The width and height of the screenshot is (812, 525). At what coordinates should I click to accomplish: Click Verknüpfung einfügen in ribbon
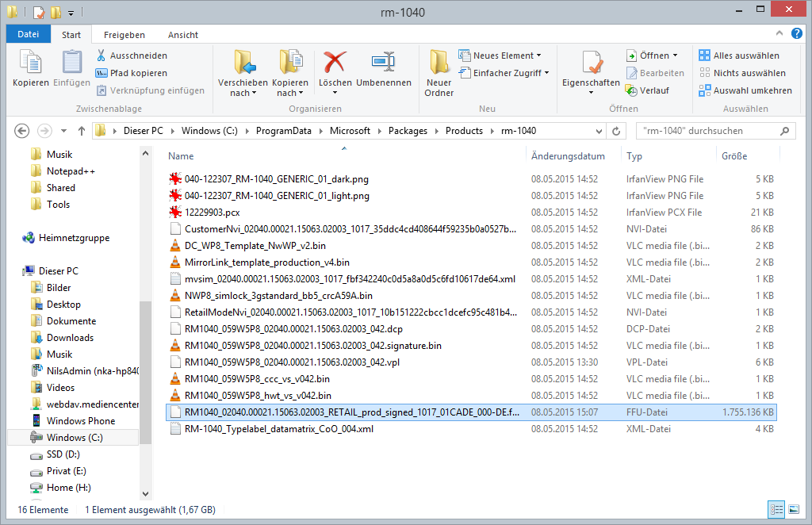click(x=151, y=90)
